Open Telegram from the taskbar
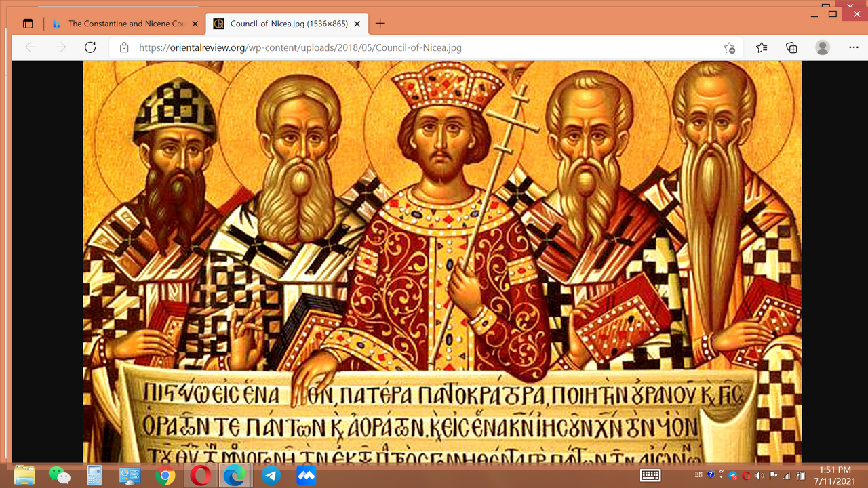Viewport: 868px width, 488px height. point(271,476)
